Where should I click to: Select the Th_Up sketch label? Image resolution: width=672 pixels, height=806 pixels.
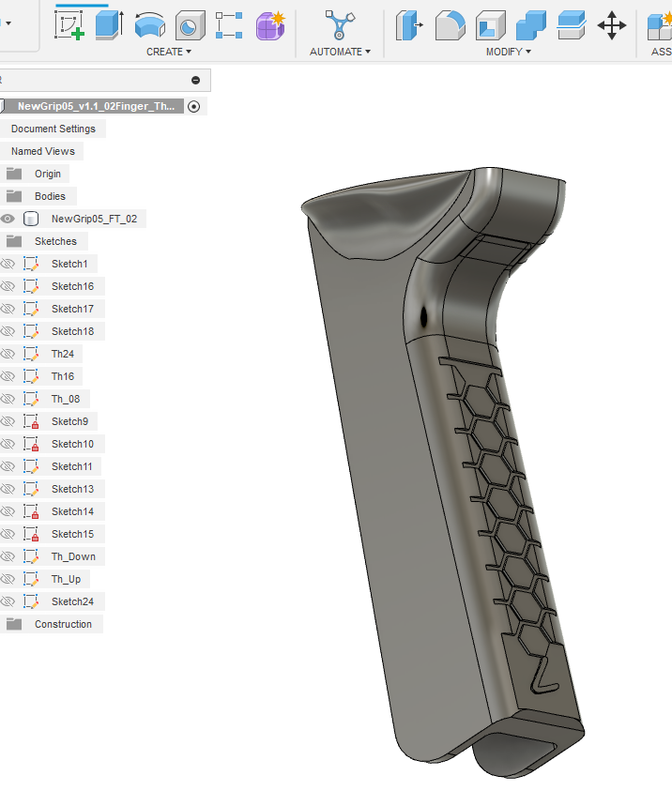click(x=66, y=579)
